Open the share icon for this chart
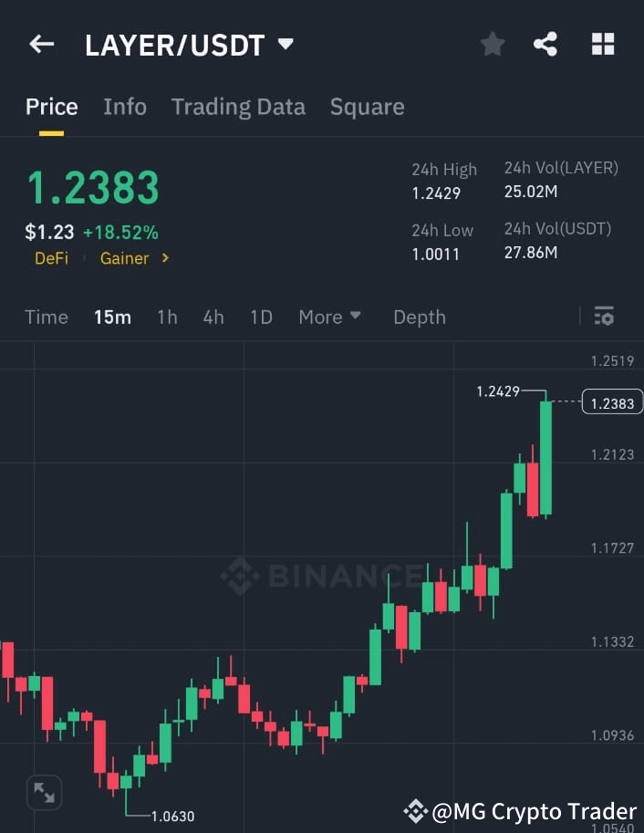 point(545,44)
